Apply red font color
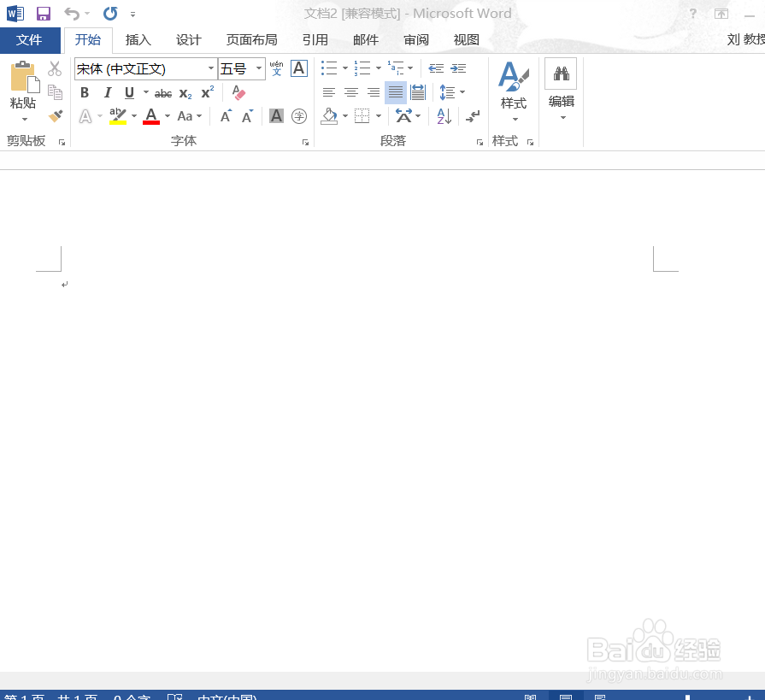This screenshot has height=700, width=765. click(151, 116)
